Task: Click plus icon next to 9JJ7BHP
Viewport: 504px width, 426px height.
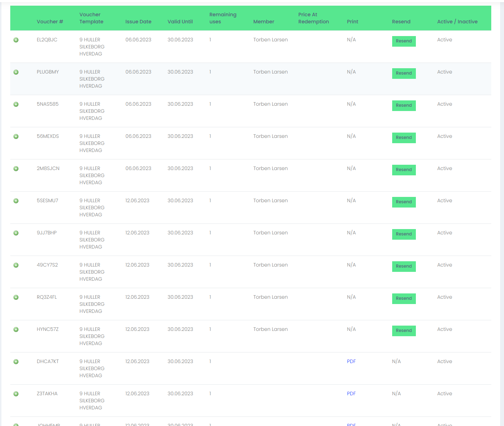Action: pyautogui.click(x=16, y=233)
